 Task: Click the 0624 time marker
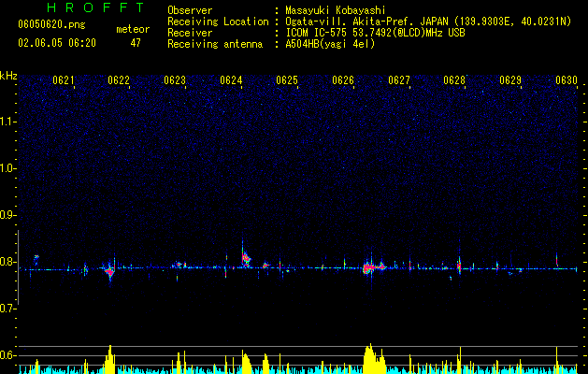tap(231, 80)
